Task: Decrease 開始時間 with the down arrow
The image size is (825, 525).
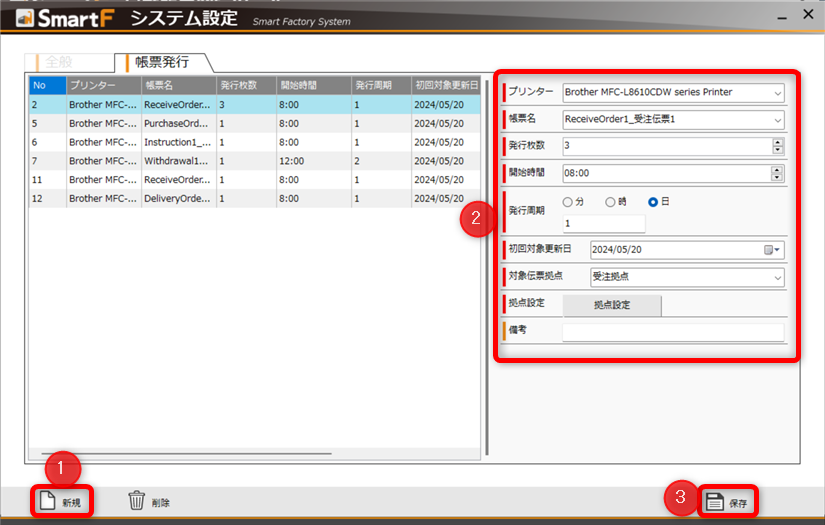Action: 777,177
